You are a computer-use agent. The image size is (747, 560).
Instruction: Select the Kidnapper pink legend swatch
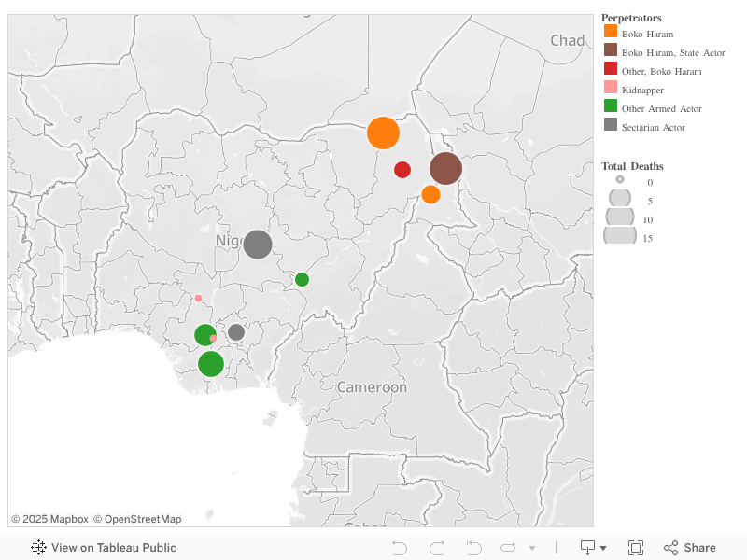pyautogui.click(x=610, y=88)
